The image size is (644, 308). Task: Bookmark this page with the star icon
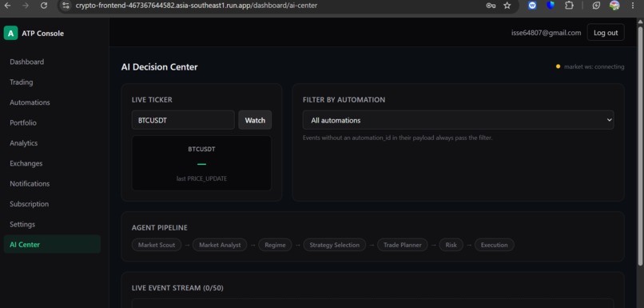click(507, 6)
